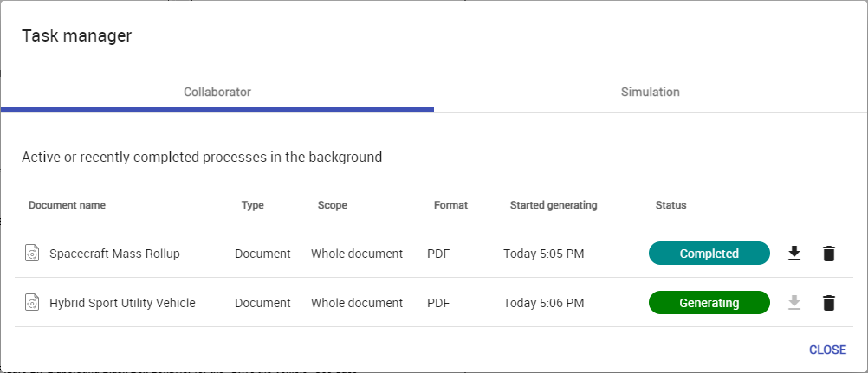Image resolution: width=868 pixels, height=373 pixels.
Task: Switch to the Simulation tab
Action: click(x=650, y=92)
